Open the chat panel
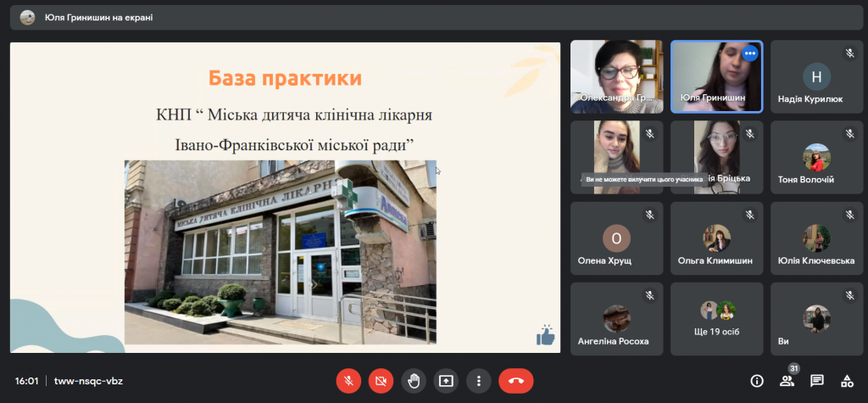Image resolution: width=868 pixels, height=403 pixels. coord(816,381)
